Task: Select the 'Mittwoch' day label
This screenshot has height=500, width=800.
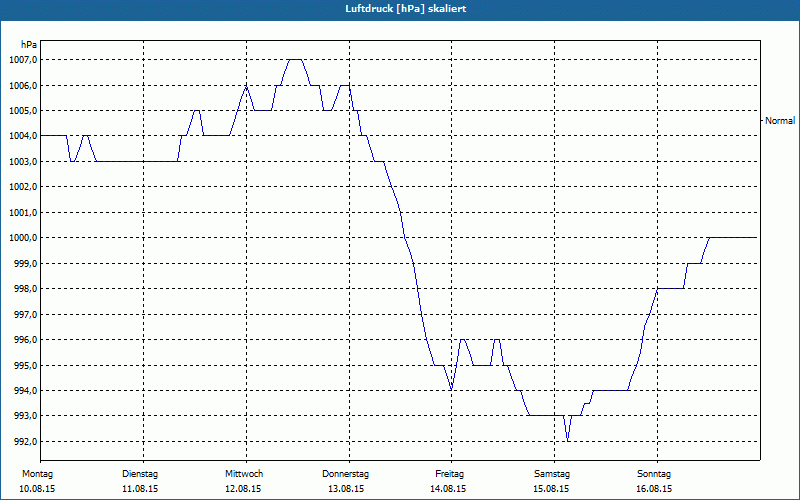Action: pyautogui.click(x=244, y=474)
